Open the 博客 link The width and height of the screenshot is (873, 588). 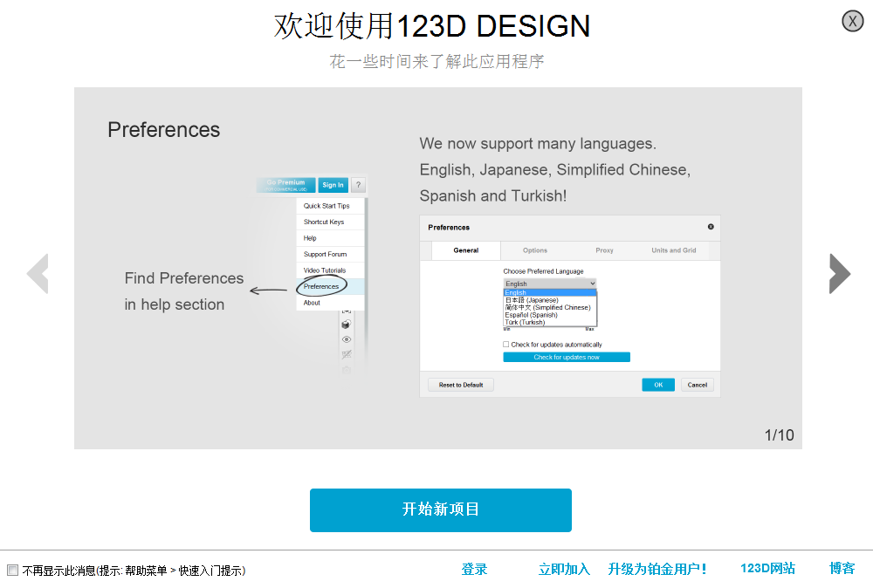pyautogui.click(x=842, y=569)
